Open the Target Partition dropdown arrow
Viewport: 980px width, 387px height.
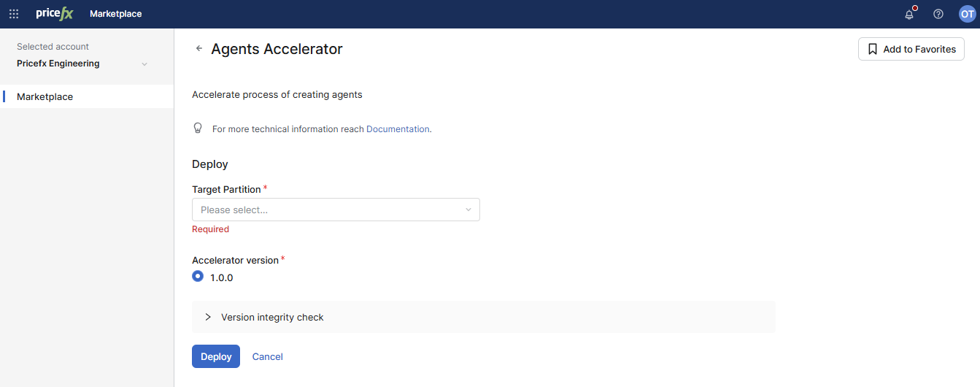click(x=468, y=210)
